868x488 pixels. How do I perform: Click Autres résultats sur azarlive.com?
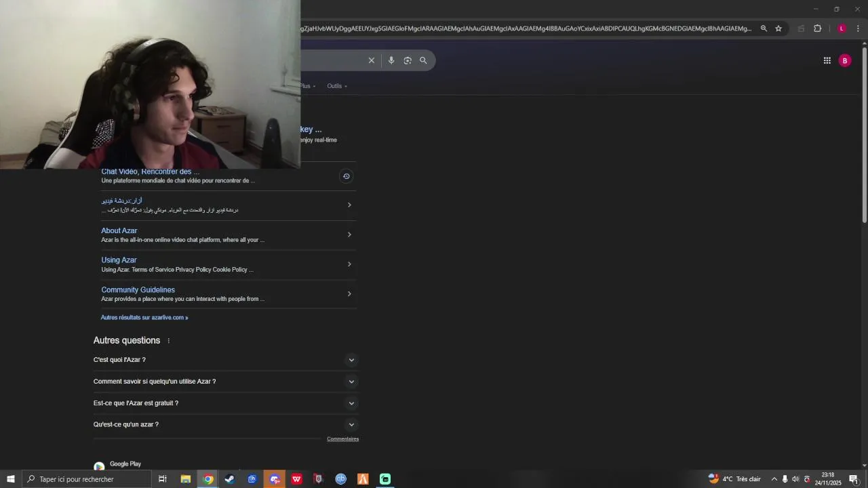144,317
